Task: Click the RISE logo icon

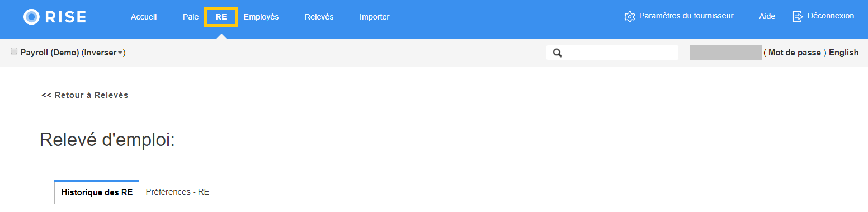Action: [x=32, y=17]
